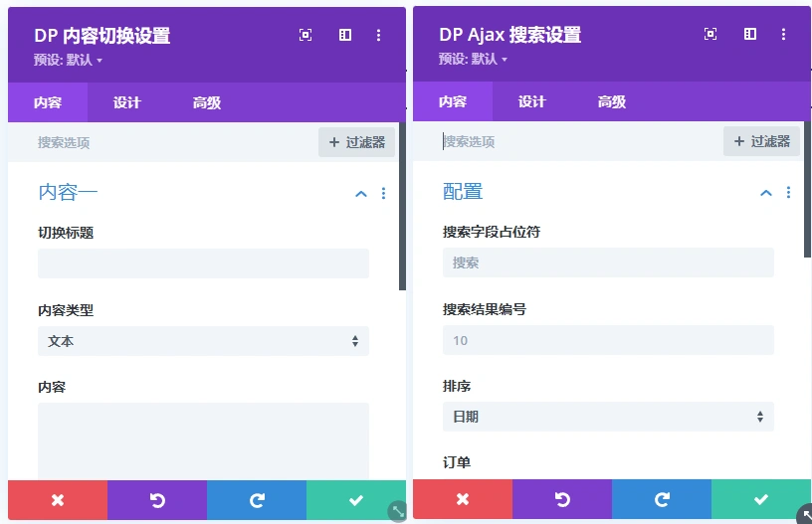Click the 切换标题 input field
Screen dimensions: 812x524
click(203, 263)
